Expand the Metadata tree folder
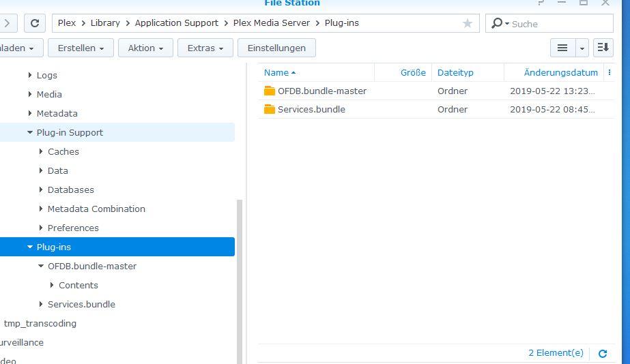 pyautogui.click(x=30, y=113)
